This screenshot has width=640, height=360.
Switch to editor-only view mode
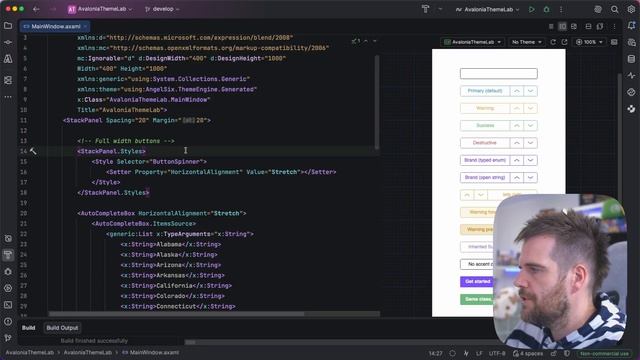551,27
